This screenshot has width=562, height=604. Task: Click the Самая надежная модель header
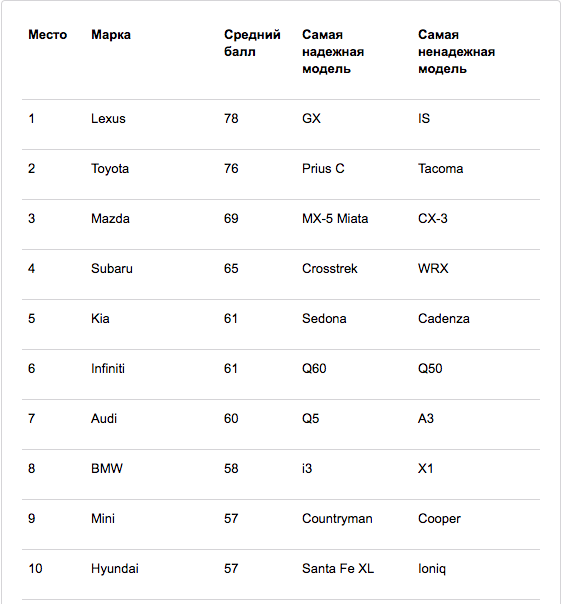(333, 52)
